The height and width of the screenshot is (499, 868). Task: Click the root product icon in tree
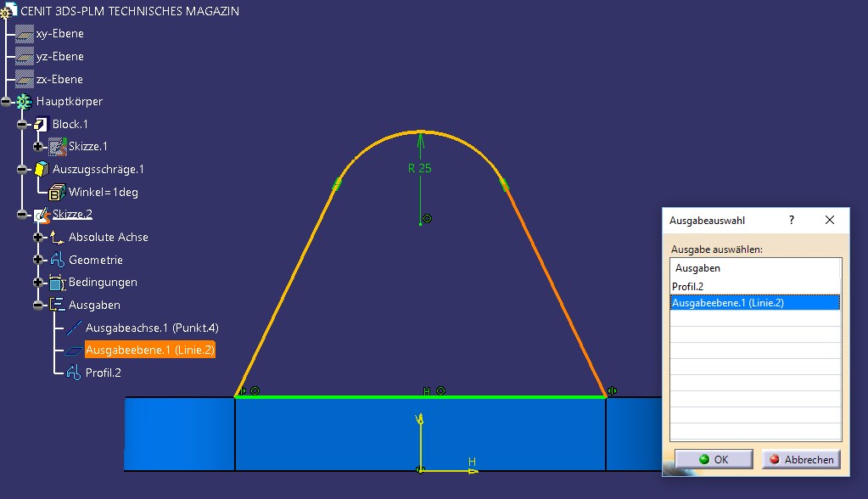(8, 10)
